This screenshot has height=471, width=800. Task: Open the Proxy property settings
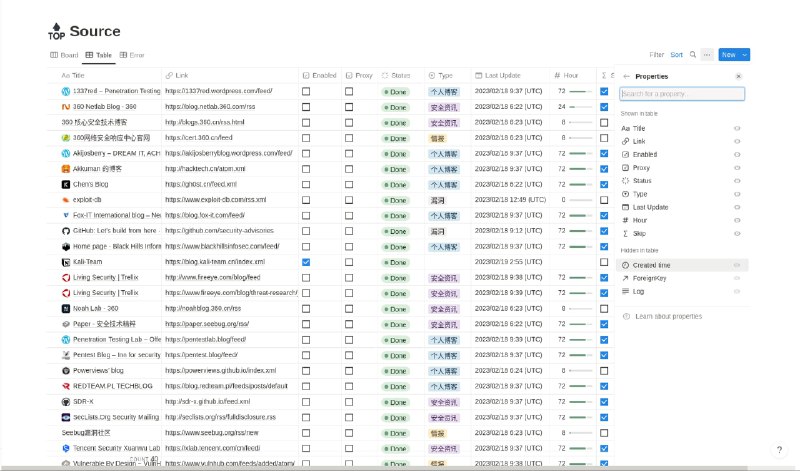681,167
